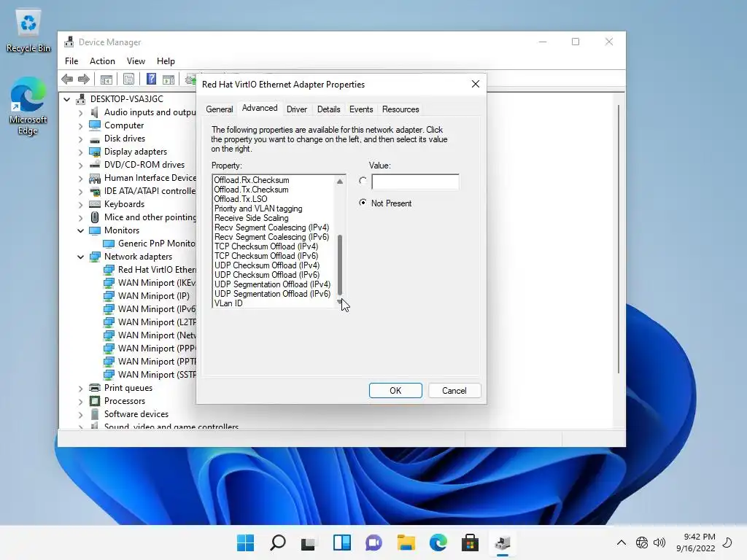Expand the Print queues node
The image size is (747, 560).
pos(80,388)
